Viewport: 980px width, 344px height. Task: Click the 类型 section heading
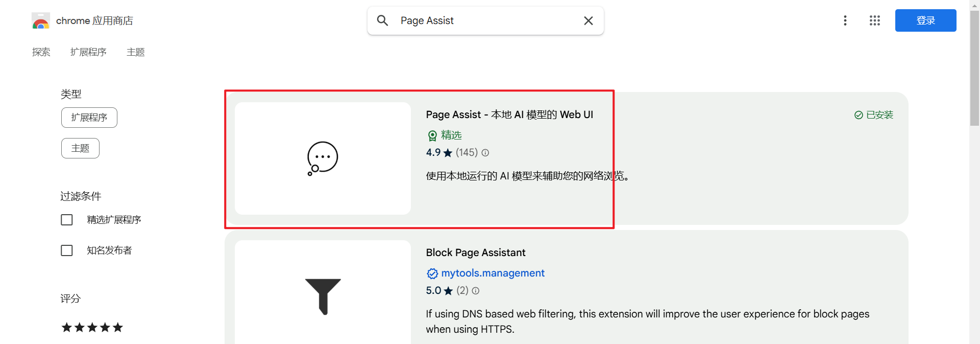(71, 94)
